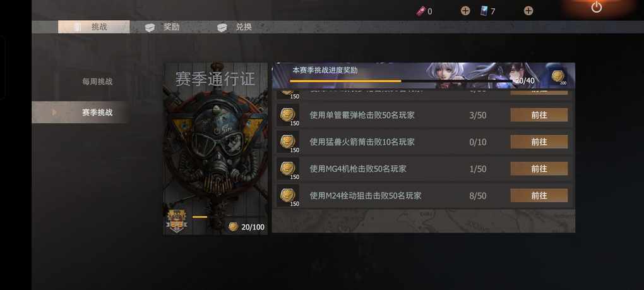This screenshot has height=290, width=644.
Task: Click the power icon at top right
Action: (597, 7)
